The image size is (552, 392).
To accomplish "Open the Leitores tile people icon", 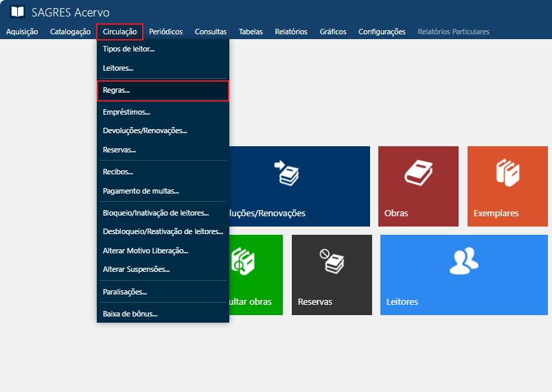I will 463,260.
